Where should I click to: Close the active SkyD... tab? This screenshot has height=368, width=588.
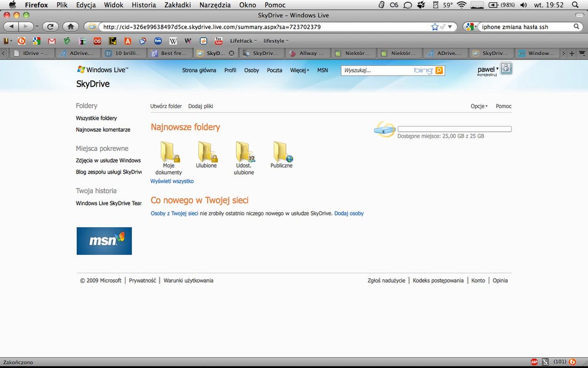232,53
